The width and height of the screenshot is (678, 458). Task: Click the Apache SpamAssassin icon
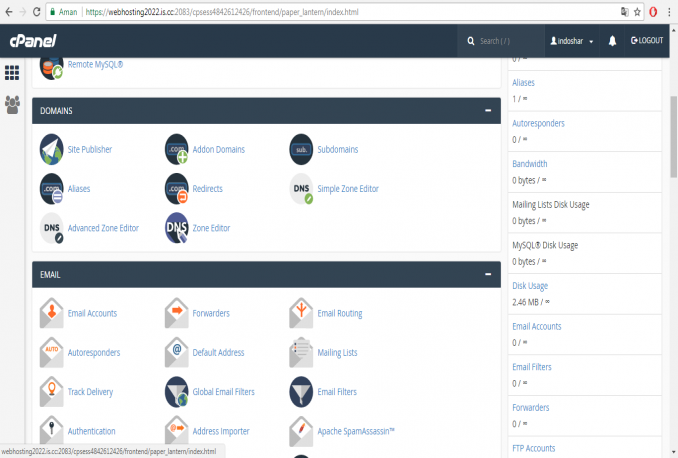pos(301,431)
